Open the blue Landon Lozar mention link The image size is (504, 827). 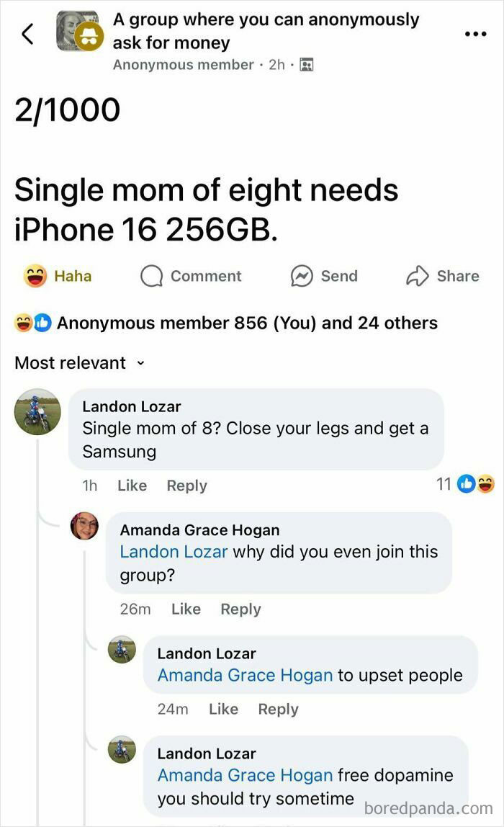click(174, 552)
